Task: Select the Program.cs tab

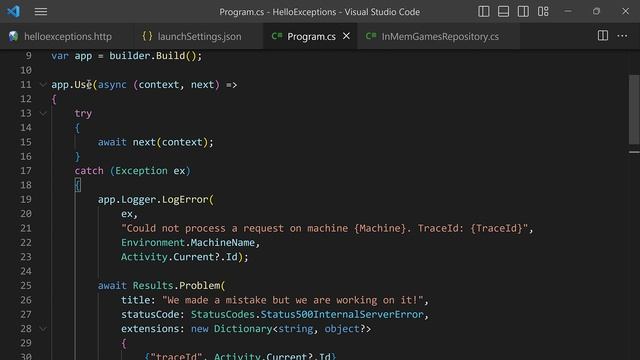Action: [x=310, y=36]
